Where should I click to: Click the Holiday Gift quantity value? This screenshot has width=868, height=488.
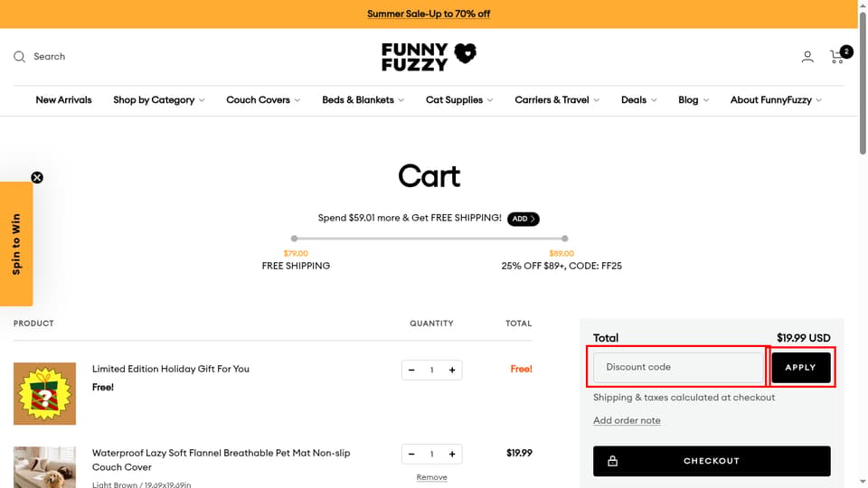(432, 371)
